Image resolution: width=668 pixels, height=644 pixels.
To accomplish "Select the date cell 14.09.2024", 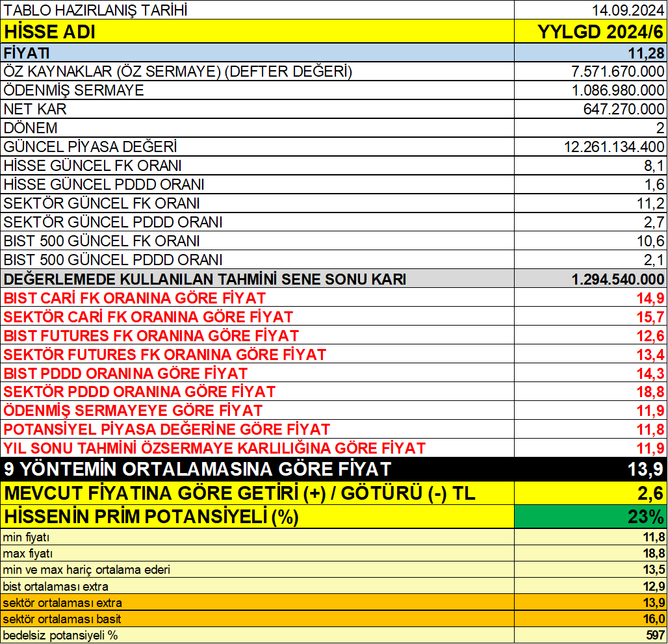I will click(x=628, y=10).
